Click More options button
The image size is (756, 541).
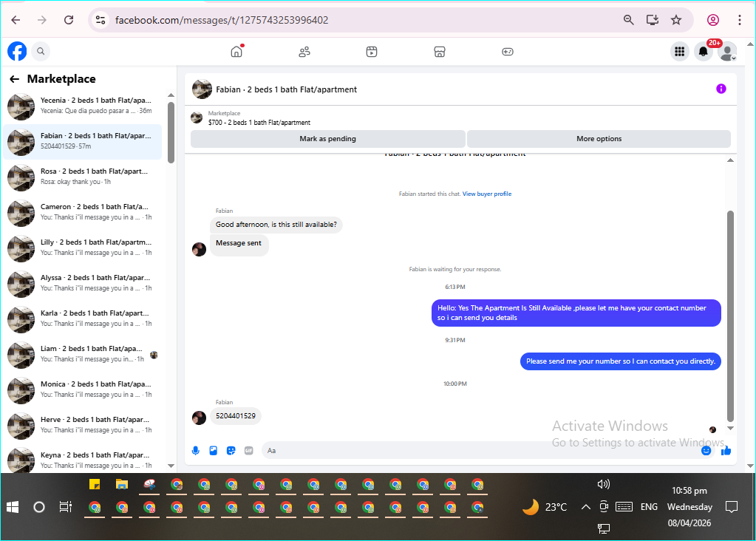(599, 139)
